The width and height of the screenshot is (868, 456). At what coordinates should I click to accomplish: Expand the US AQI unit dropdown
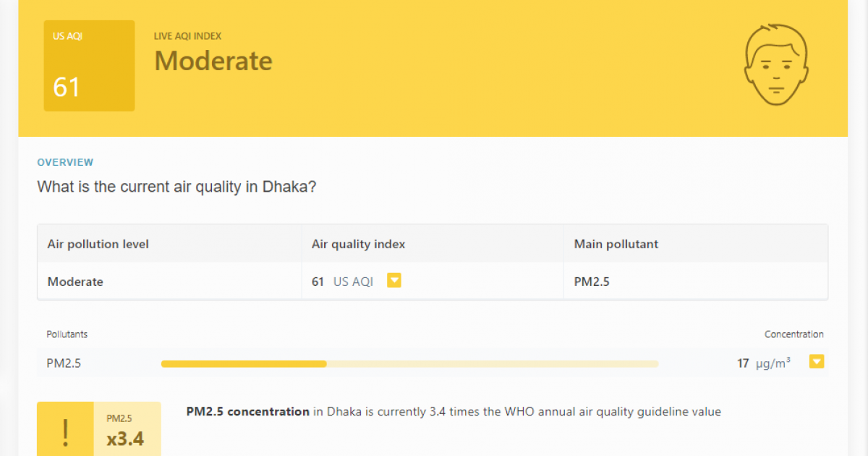pos(394,279)
